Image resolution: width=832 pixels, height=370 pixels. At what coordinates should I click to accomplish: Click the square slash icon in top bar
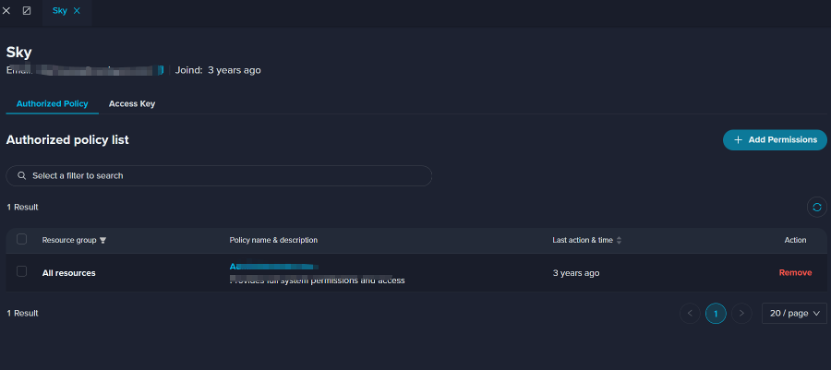pos(27,11)
